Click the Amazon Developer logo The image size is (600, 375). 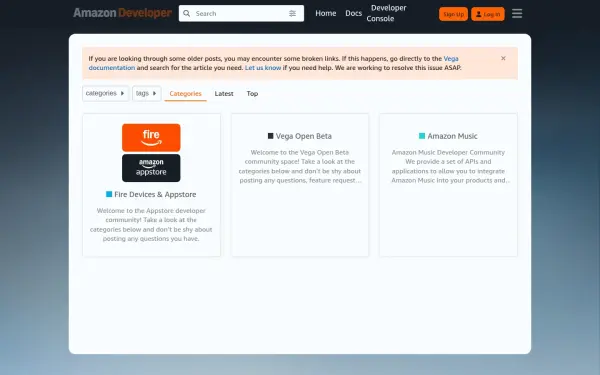click(122, 13)
